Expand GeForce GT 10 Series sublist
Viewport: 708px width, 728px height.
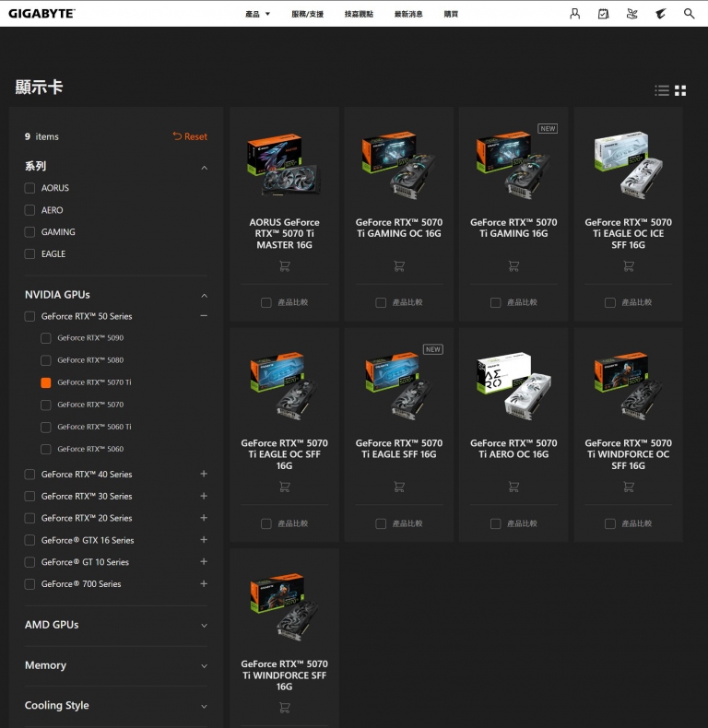point(204,561)
